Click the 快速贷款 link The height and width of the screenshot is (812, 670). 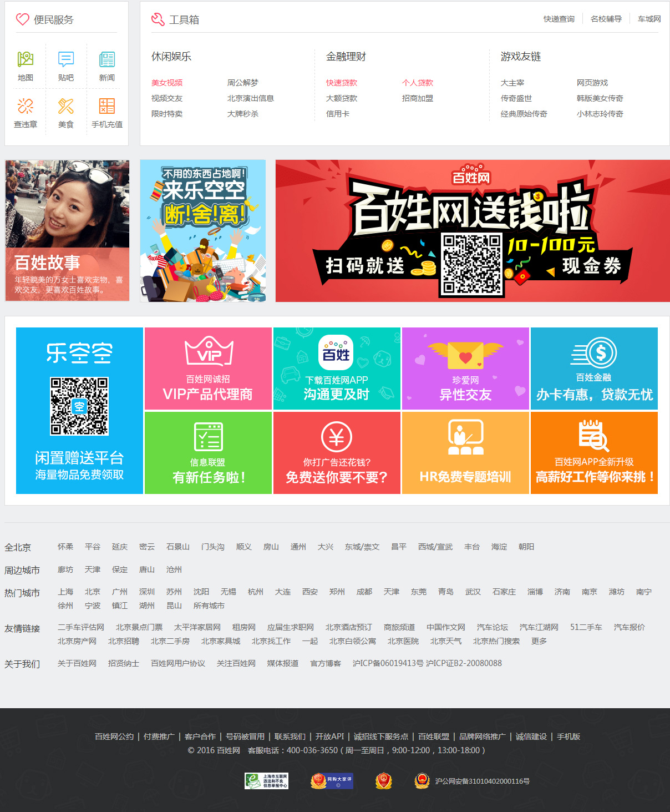click(342, 83)
